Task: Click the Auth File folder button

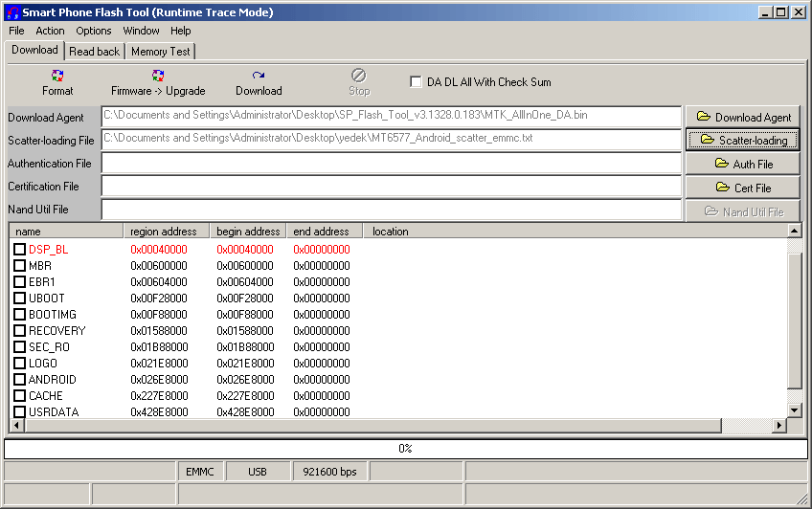Action: (742, 164)
